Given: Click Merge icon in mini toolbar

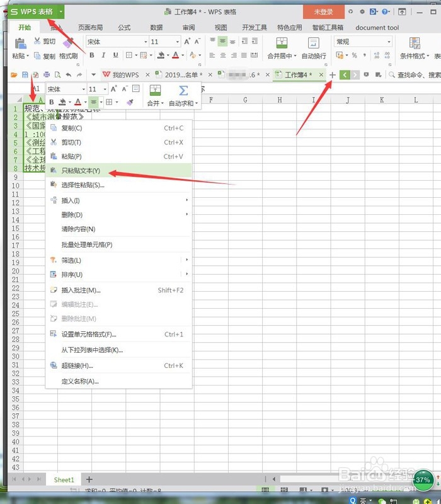Looking at the screenshot, I should (155, 91).
